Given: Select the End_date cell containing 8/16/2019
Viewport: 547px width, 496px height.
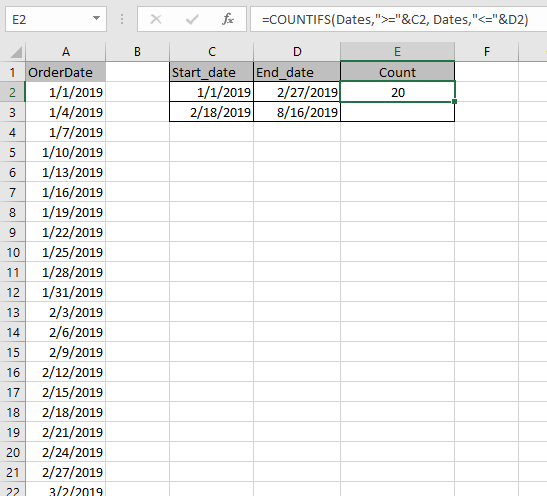Looking at the screenshot, I should click(297, 112).
